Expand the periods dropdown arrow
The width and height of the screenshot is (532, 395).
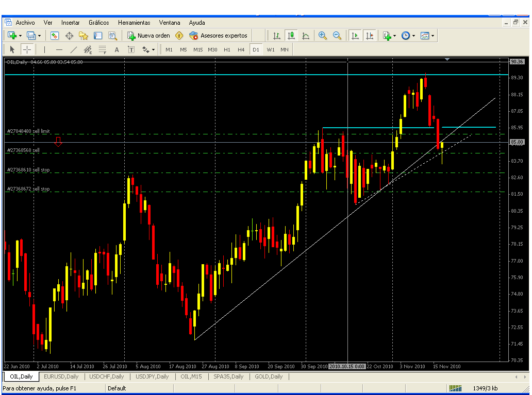click(x=413, y=36)
